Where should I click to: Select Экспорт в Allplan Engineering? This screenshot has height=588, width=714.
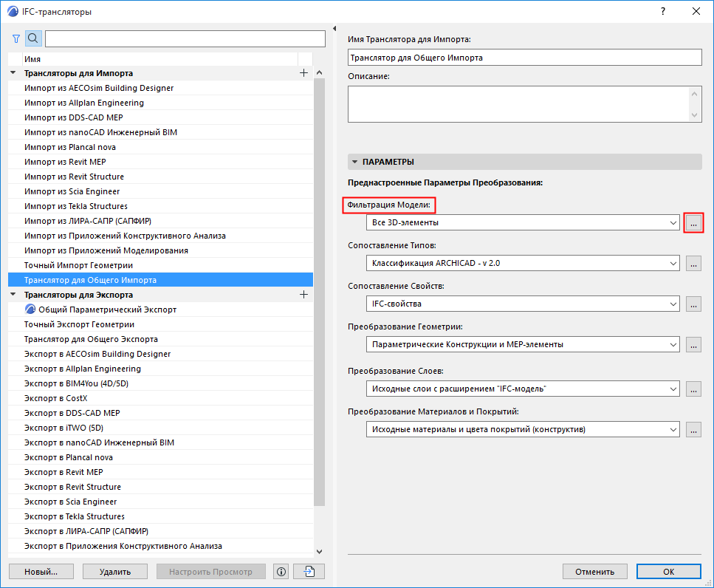pos(160,369)
